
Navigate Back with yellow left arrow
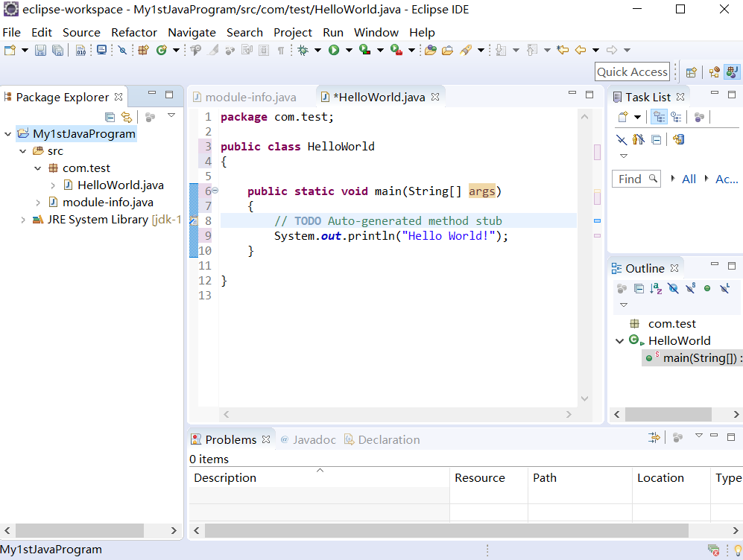(x=581, y=50)
